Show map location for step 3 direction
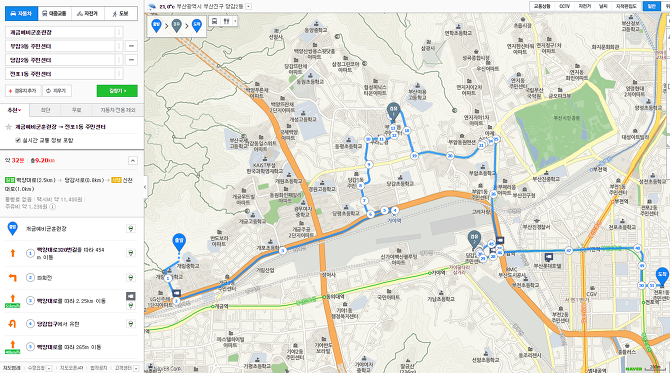This screenshot has width=670, height=373. click(131, 305)
